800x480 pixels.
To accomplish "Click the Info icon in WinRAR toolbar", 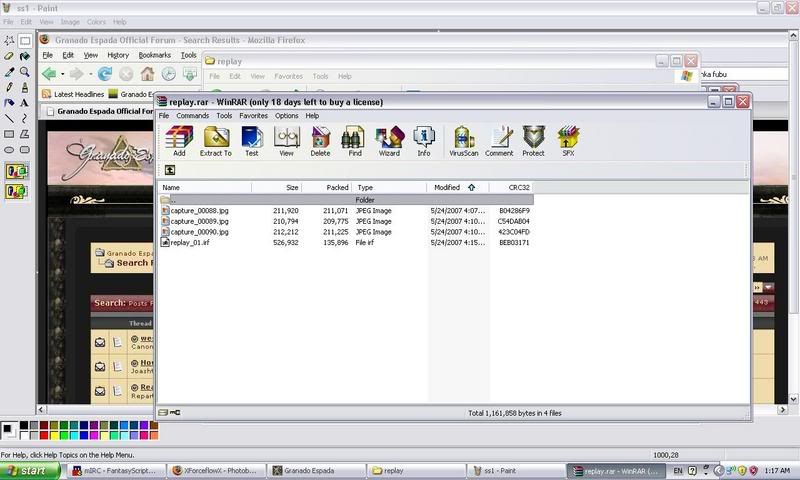I will click(x=424, y=141).
